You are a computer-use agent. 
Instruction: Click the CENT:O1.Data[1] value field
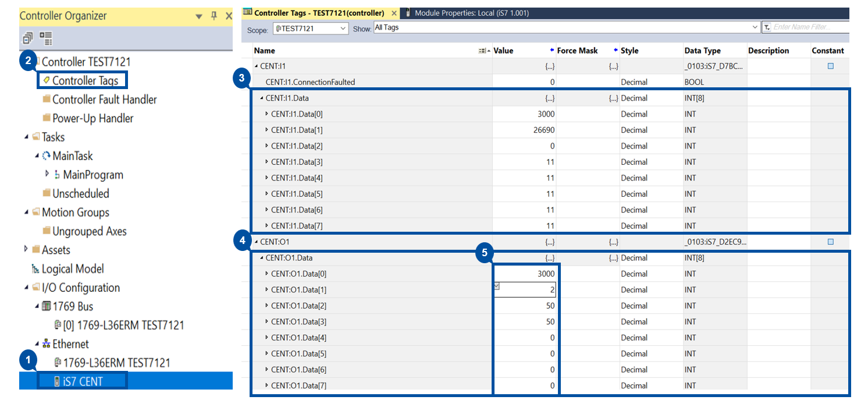coord(525,290)
